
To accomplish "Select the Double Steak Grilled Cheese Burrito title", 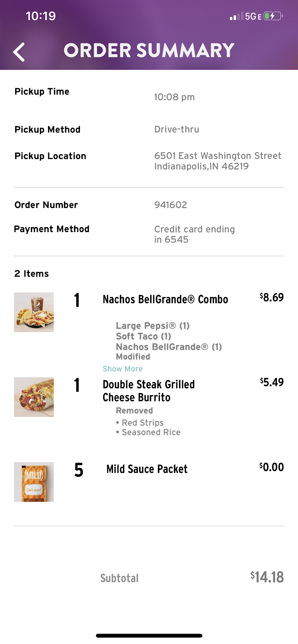I will click(148, 391).
